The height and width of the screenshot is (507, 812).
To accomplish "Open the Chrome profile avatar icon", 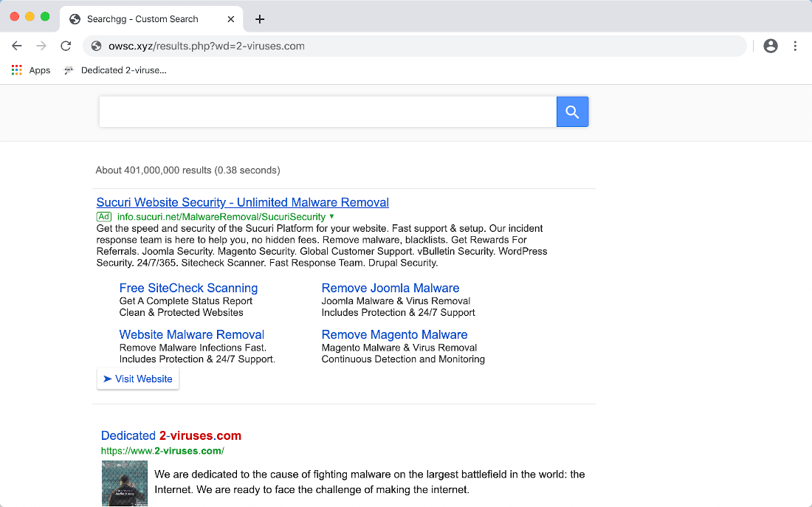I will [x=771, y=46].
